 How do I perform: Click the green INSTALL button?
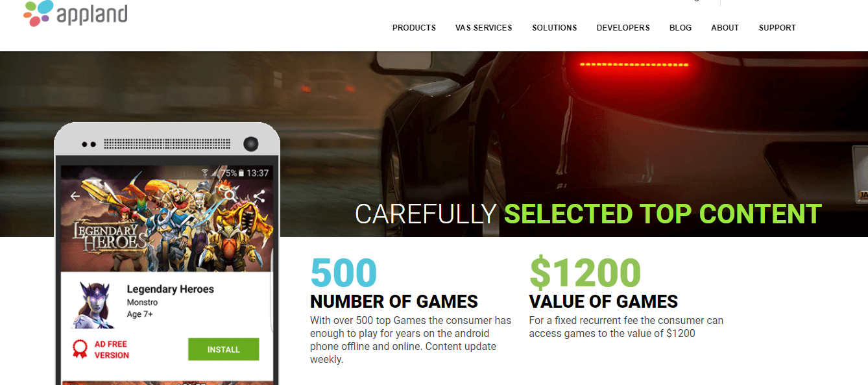(224, 349)
